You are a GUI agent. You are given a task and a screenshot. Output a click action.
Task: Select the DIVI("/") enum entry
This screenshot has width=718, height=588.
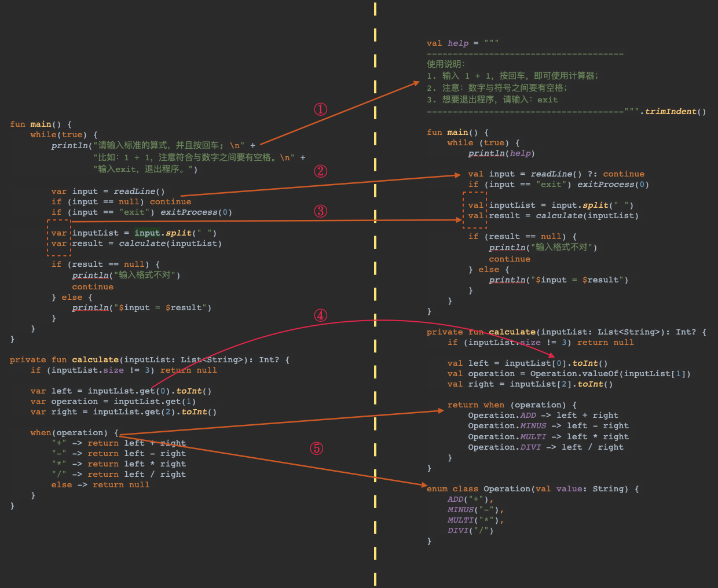tap(470, 531)
